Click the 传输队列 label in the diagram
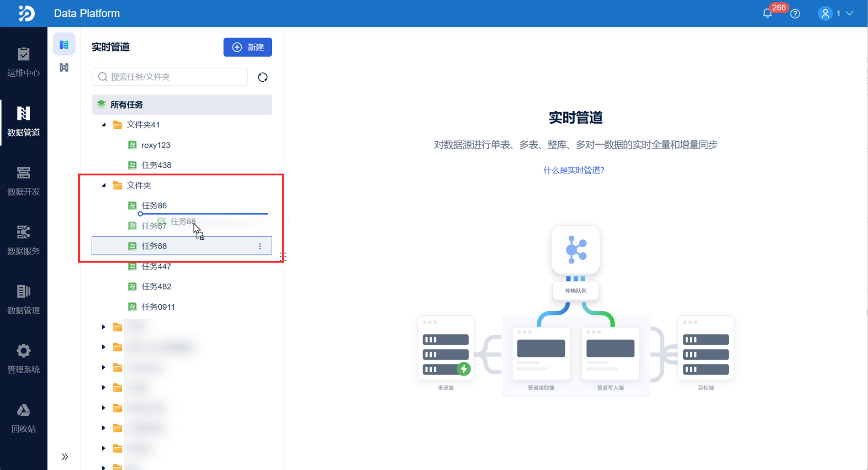868x470 pixels. click(x=576, y=291)
